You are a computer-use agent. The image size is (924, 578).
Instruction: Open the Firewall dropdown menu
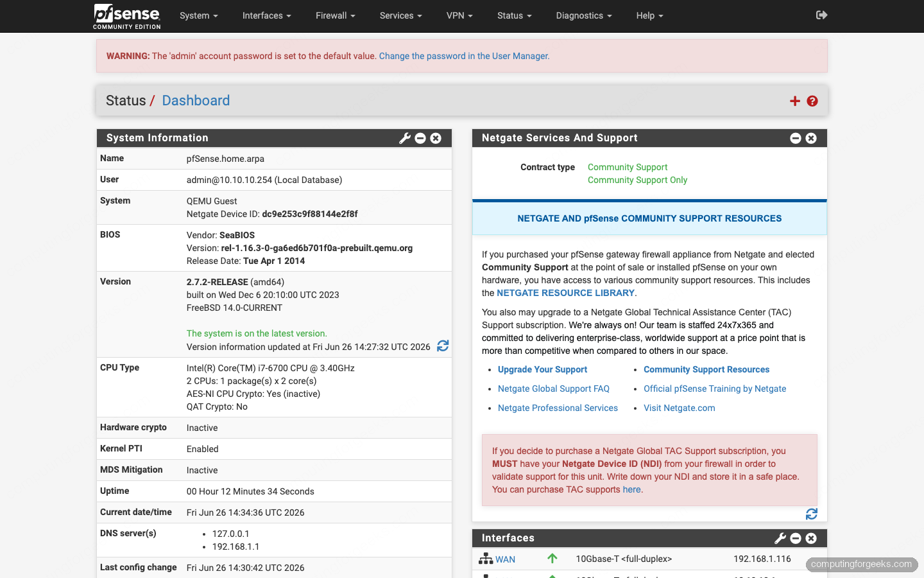point(336,15)
